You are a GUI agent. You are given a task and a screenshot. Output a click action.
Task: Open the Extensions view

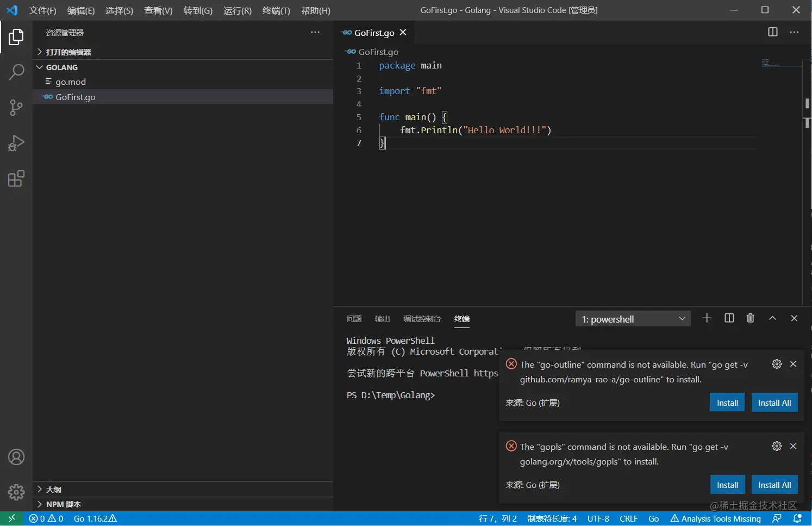[x=16, y=178]
